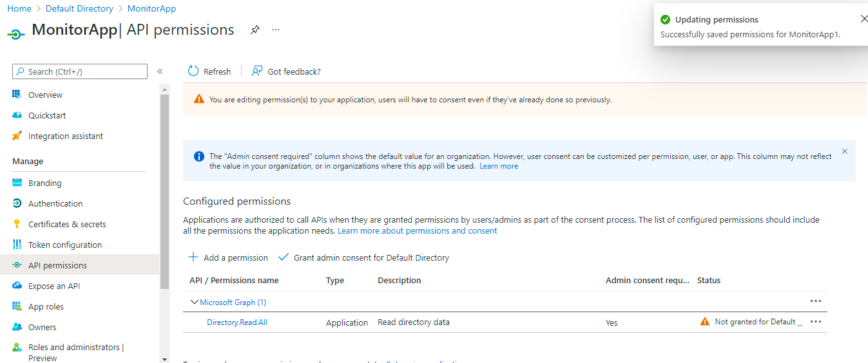868x363 pixels.
Task: Click the 'Yes' admin consent cell
Action: coord(612,322)
